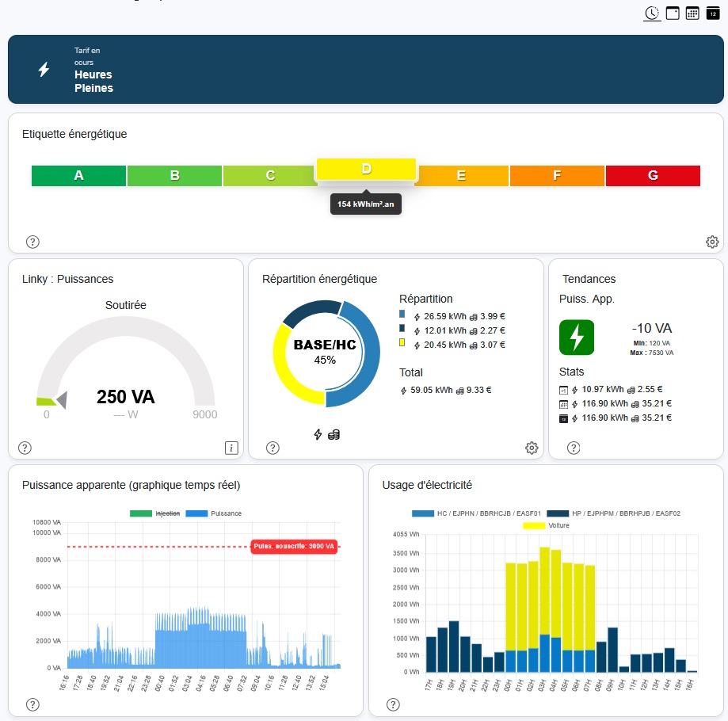Image resolution: width=728 pixels, height=721 pixels.
Task: Open the 12-month calendar view icon
Action: (713, 13)
